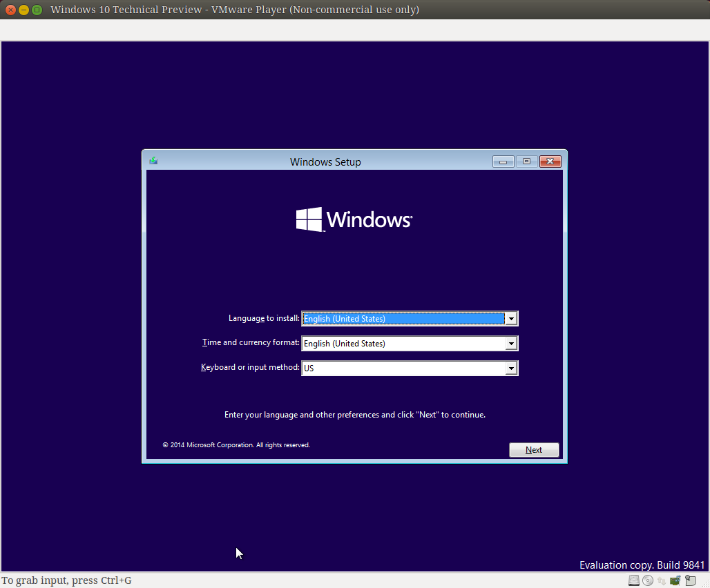Viewport: 710px width, 588px height.
Task: Click the 'Enter your language and other preferences' instruction text
Action: click(x=355, y=415)
